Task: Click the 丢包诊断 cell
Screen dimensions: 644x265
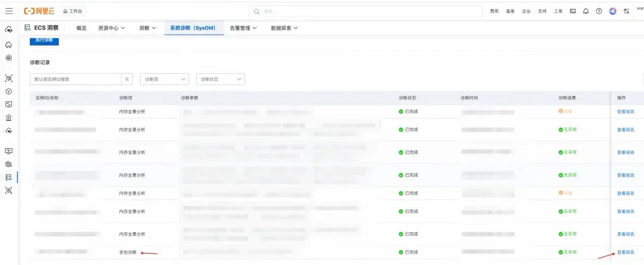Action: tap(128, 252)
